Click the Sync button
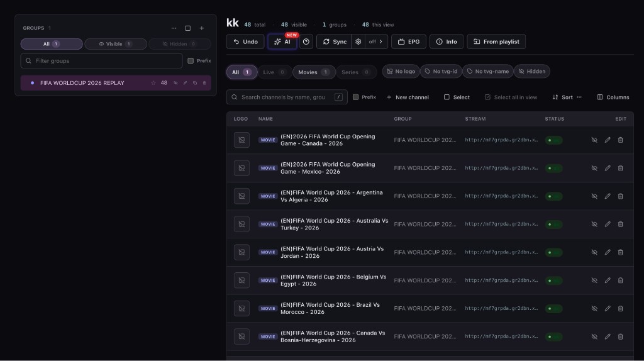Viewport: 644px width, 361px height. pos(334,42)
